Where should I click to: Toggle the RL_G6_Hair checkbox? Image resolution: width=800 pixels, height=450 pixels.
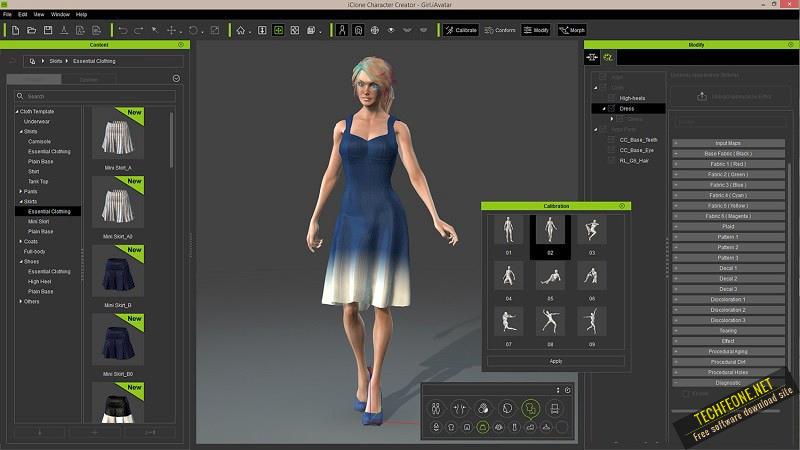pyautogui.click(x=611, y=160)
